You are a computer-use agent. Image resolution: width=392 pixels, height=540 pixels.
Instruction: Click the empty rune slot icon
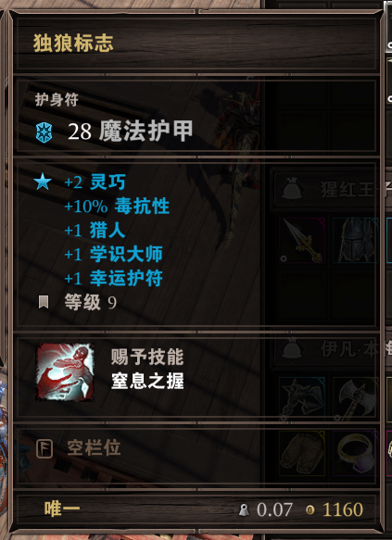44,448
